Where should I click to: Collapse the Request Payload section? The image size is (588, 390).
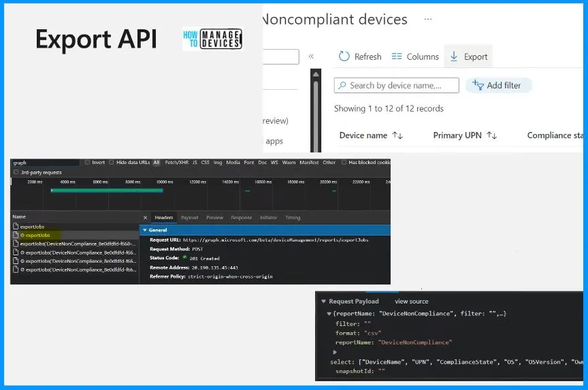coord(324,301)
